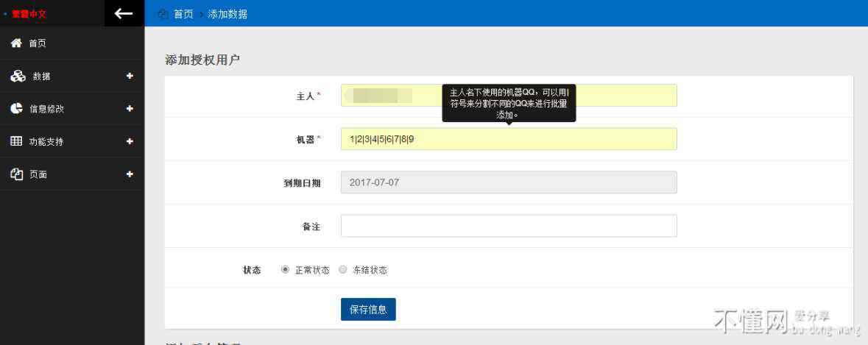The width and height of the screenshot is (868, 345).
Task: Click the breadcrumb home icon in top bar
Action: [x=163, y=14]
